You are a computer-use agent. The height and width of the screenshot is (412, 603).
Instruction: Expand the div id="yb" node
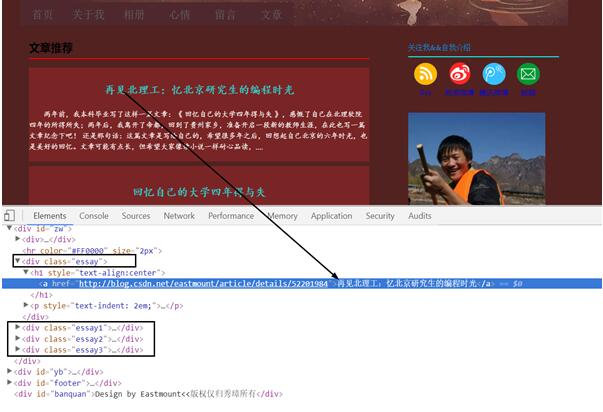pyautogui.click(x=9, y=371)
